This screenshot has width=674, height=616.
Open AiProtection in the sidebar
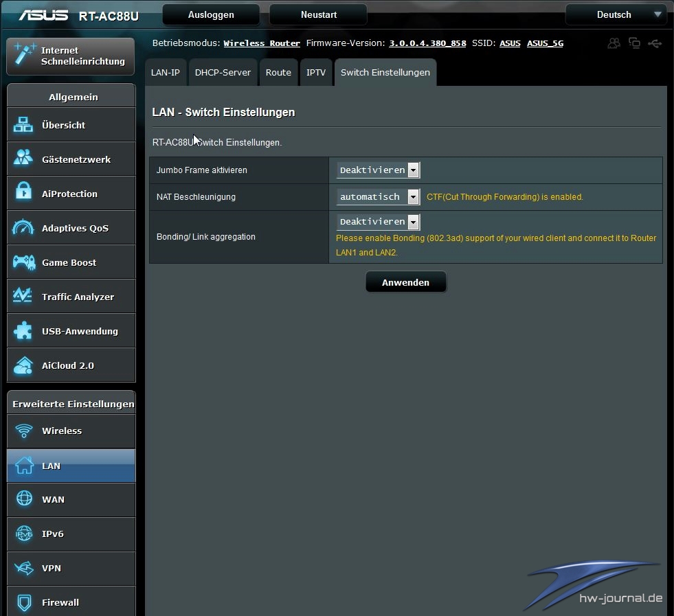(71, 193)
